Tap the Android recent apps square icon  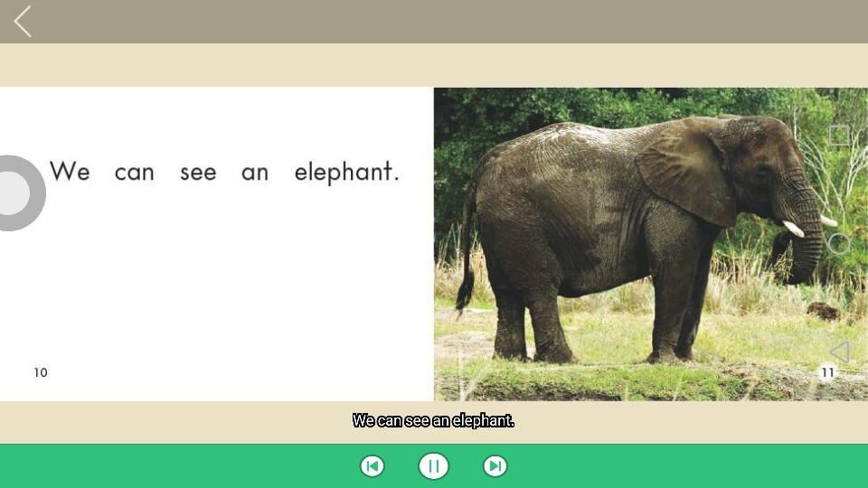(x=839, y=135)
